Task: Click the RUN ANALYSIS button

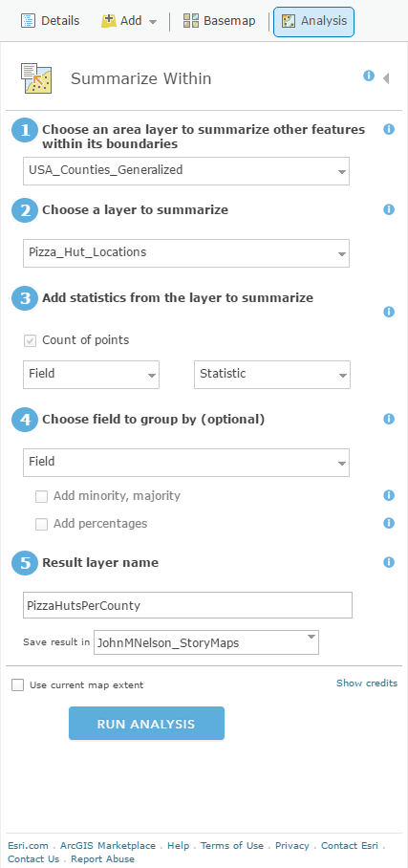Action: point(147,723)
